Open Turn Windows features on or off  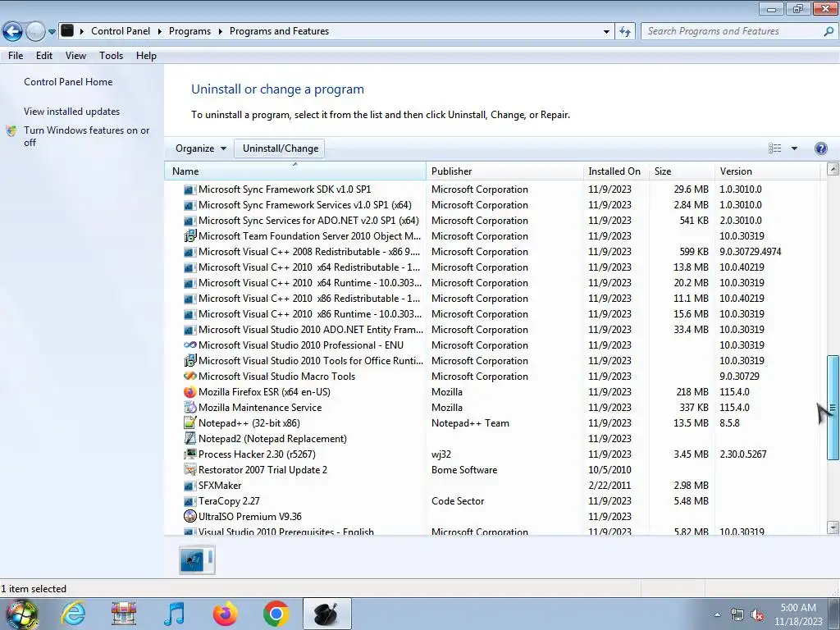(x=86, y=136)
